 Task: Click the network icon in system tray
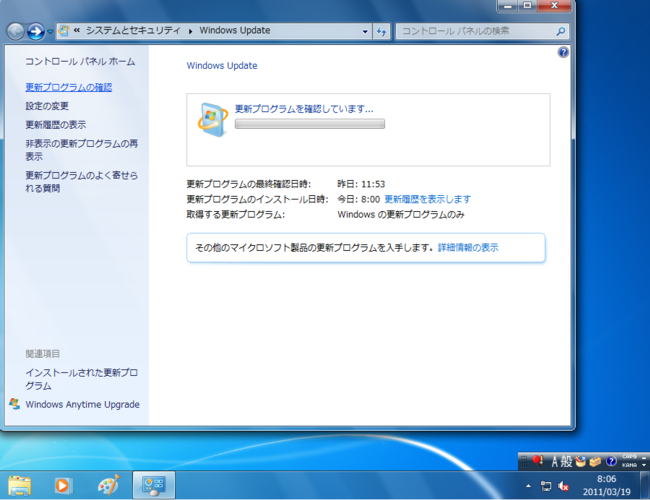[x=546, y=486]
